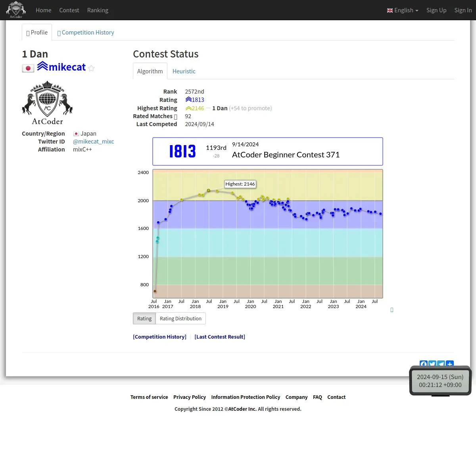
Task: Click the first brown data point on graph
Action: [x=155, y=291]
